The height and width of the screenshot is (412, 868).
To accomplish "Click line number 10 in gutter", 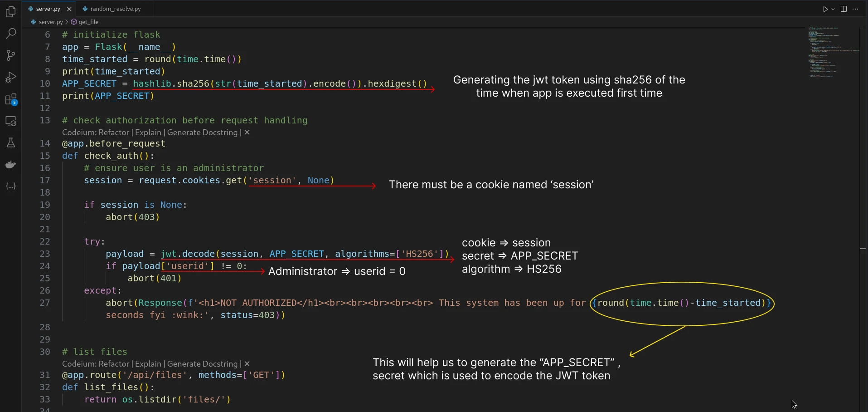I will click(x=45, y=83).
